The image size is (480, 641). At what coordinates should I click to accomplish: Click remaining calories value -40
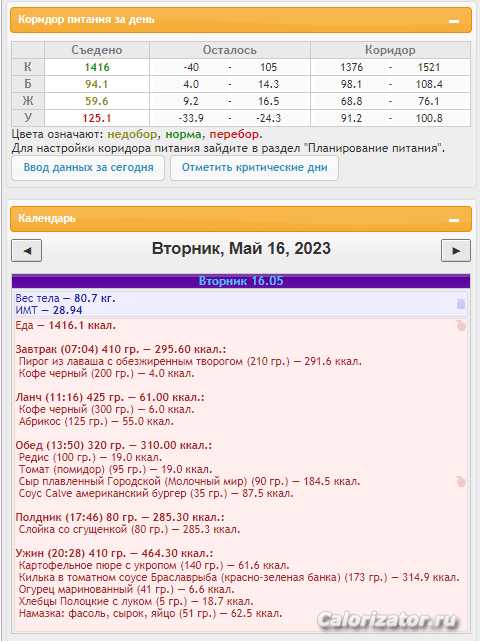coord(191,67)
